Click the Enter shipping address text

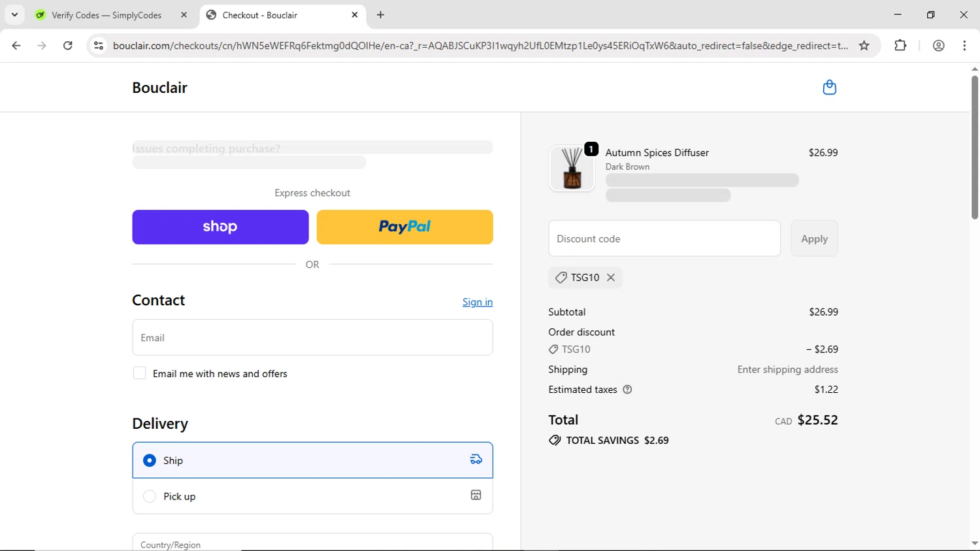pos(787,369)
